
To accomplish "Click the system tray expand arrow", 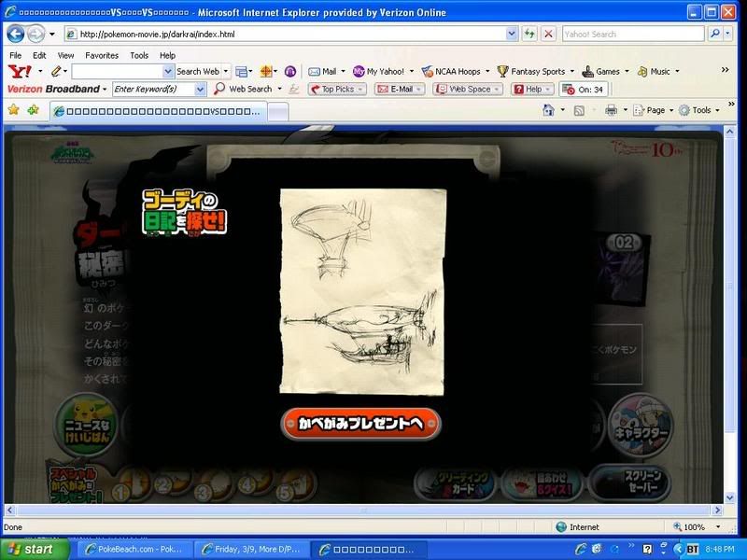I will pos(678,549).
